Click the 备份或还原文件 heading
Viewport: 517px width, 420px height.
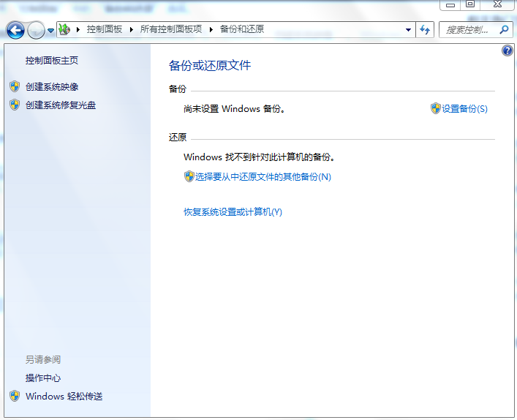tap(210, 65)
